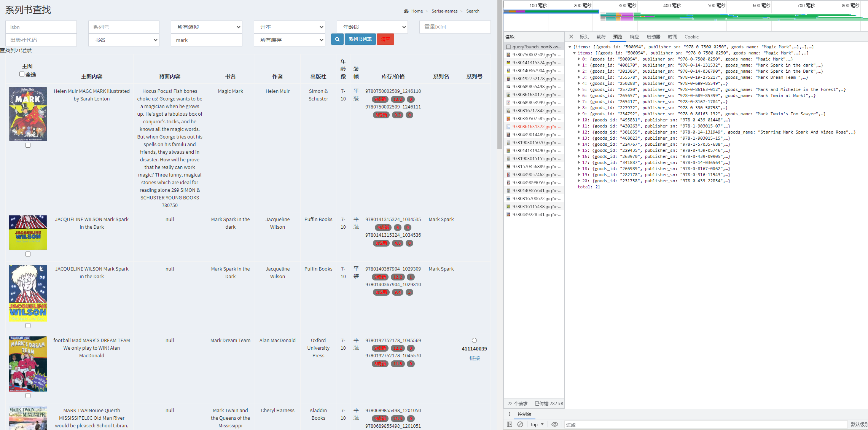Viewport: 868px width, 430px height.
Task: Open the Magic Mark book cover thumbnail
Action: pyautogui.click(x=28, y=114)
